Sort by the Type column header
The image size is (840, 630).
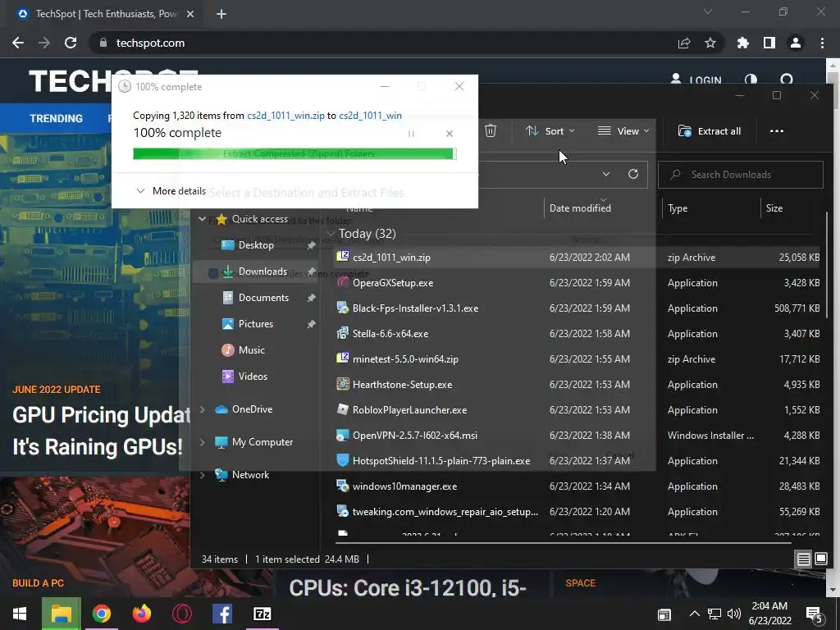pos(677,208)
